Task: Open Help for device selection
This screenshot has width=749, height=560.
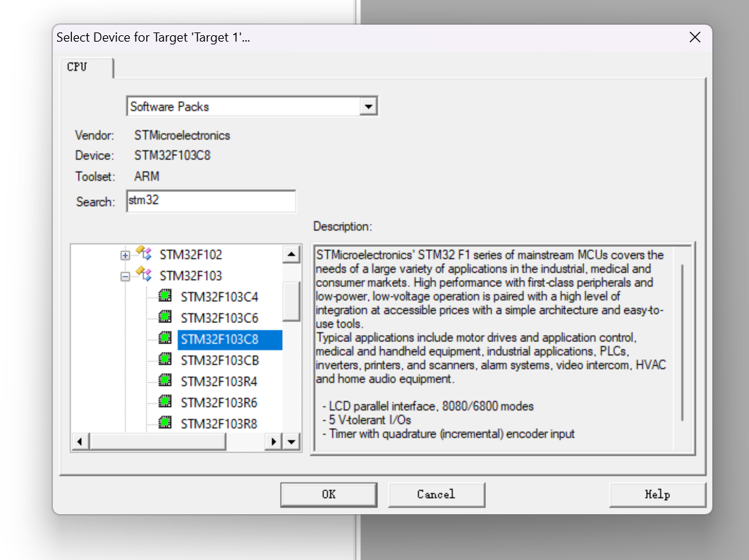Action: [x=657, y=494]
